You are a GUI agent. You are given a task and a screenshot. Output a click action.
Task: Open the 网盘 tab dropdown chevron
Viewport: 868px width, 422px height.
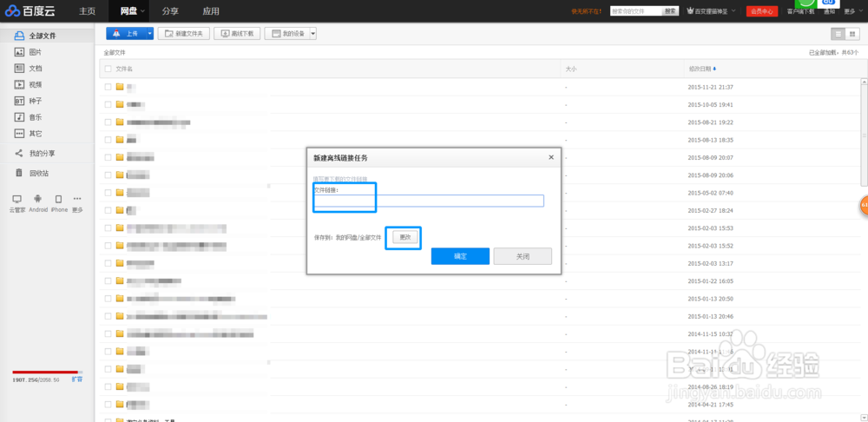(x=143, y=11)
